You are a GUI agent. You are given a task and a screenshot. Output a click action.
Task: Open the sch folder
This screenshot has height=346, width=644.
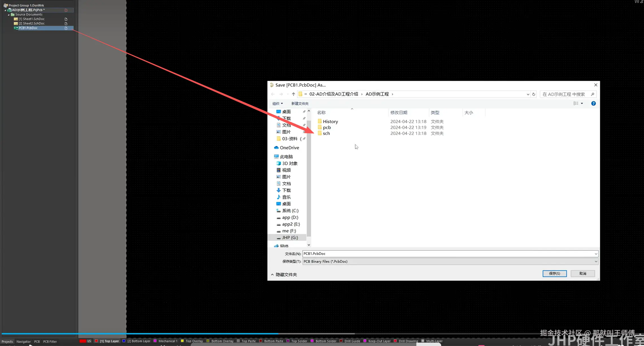tap(326, 133)
